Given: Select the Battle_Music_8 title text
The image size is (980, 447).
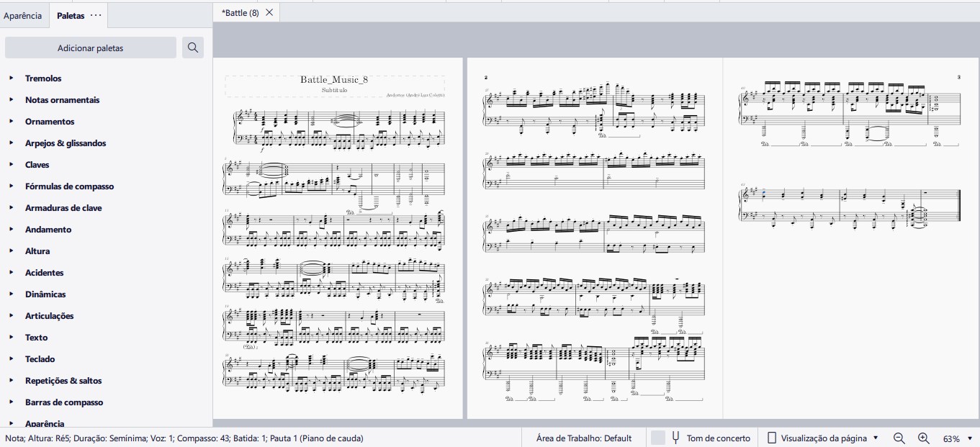Looking at the screenshot, I should [334, 80].
